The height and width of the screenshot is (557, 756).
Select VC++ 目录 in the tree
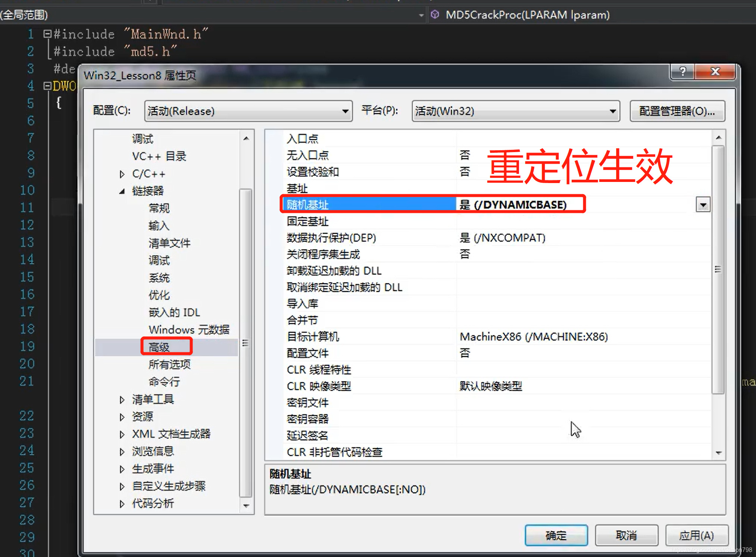click(159, 156)
